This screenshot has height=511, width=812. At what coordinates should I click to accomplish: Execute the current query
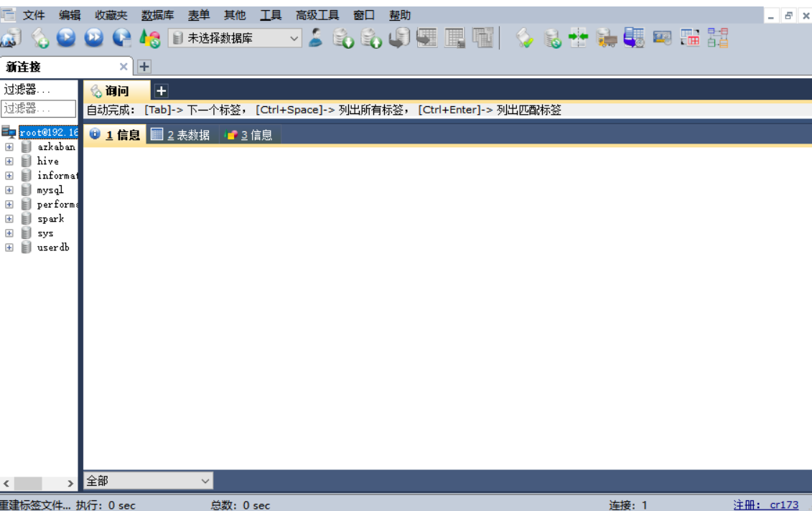pyautogui.click(x=66, y=39)
